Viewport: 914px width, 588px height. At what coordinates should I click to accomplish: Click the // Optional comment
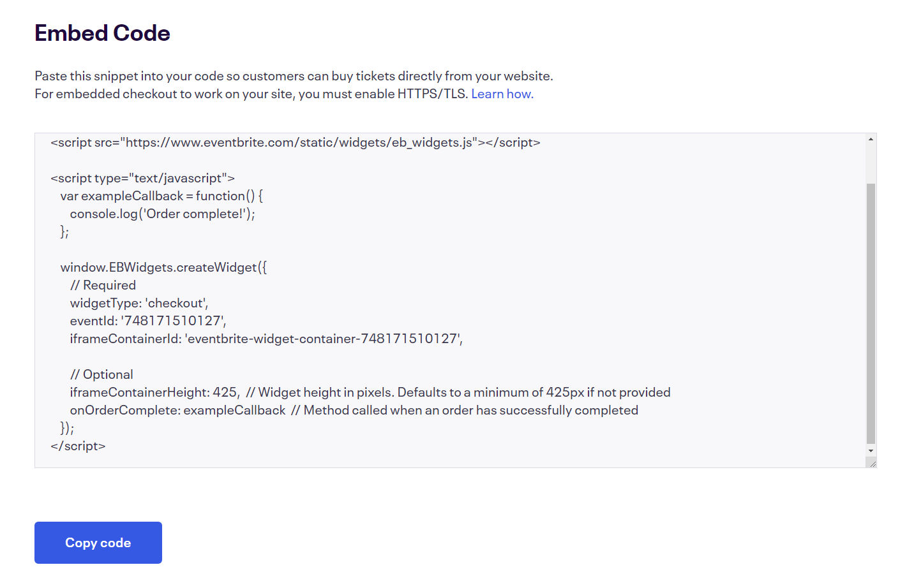point(101,374)
